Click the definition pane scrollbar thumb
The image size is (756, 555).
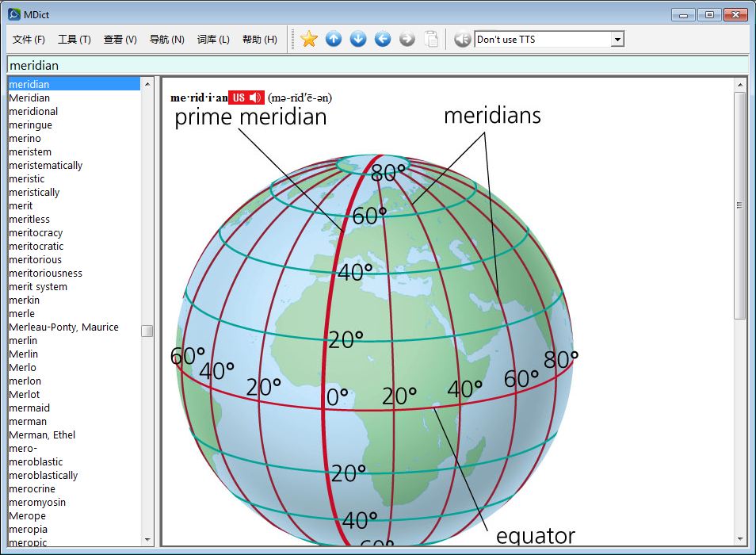pos(740,205)
